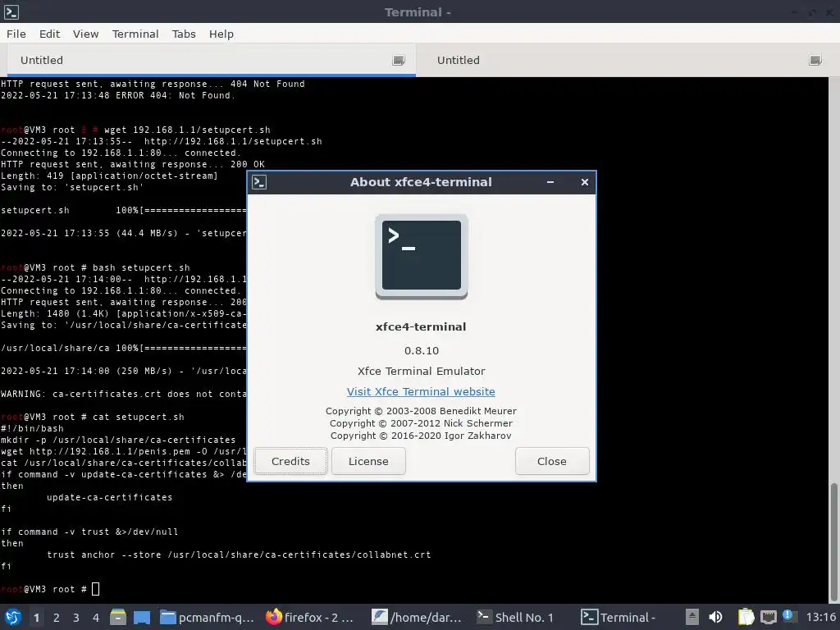Open the update notification tray icon

(x=788, y=615)
